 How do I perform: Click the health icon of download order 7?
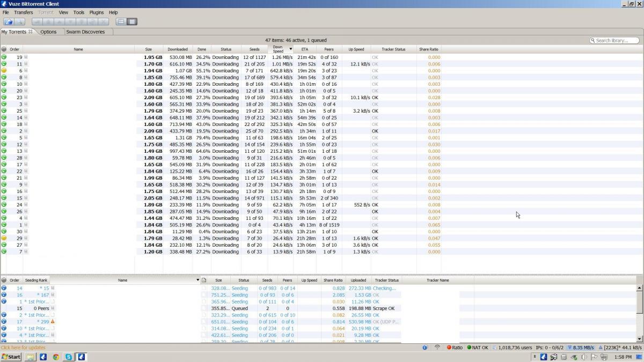tap(4, 252)
